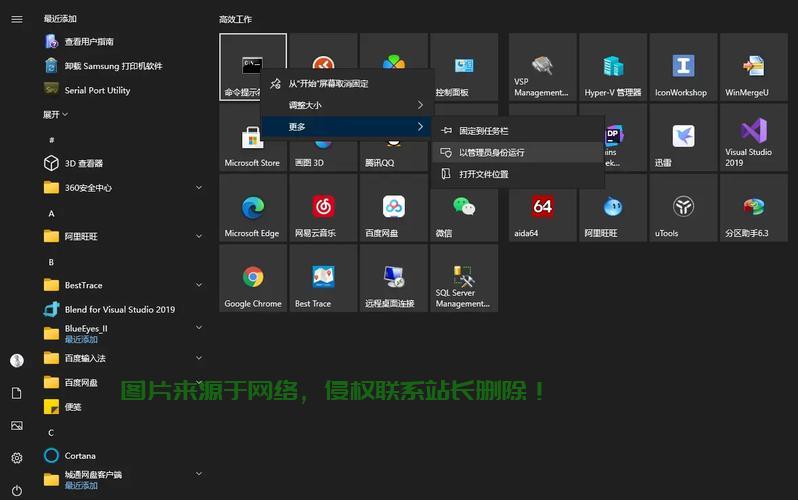Click the # index header
This screenshot has height=500, width=798.
[x=51, y=140]
